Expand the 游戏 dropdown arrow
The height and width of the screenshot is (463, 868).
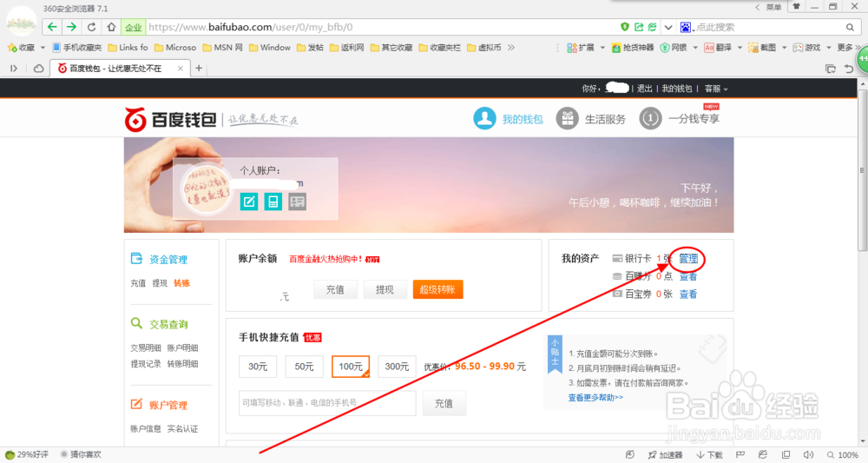coord(828,48)
